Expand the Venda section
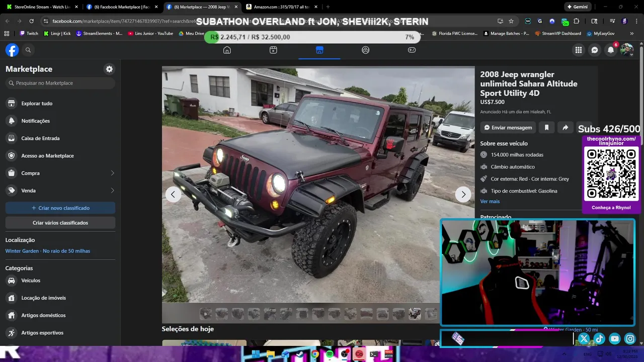This screenshot has width=644, height=362. point(60,191)
